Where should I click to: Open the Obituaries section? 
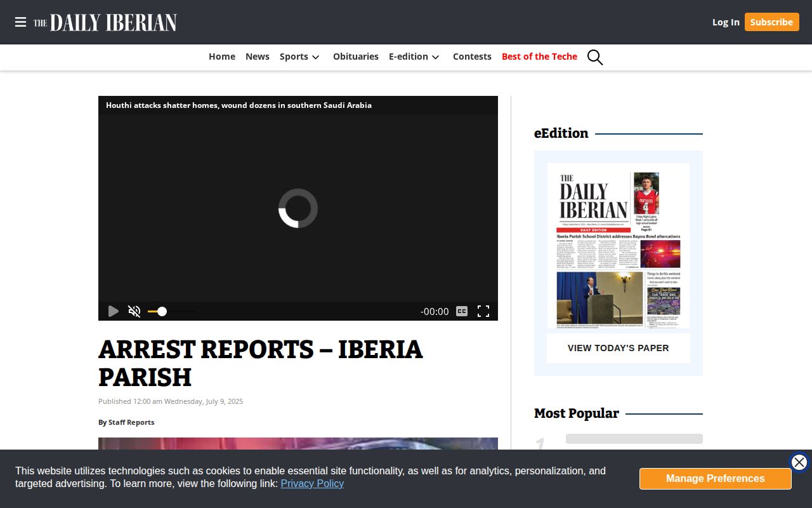pyautogui.click(x=356, y=57)
